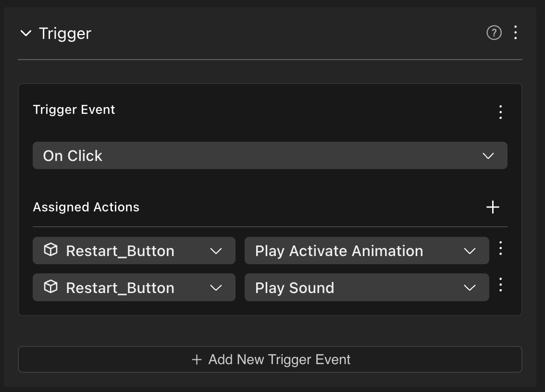Open the Trigger Event three-dot options
Image resolution: width=545 pixels, height=392 pixels.
click(500, 112)
